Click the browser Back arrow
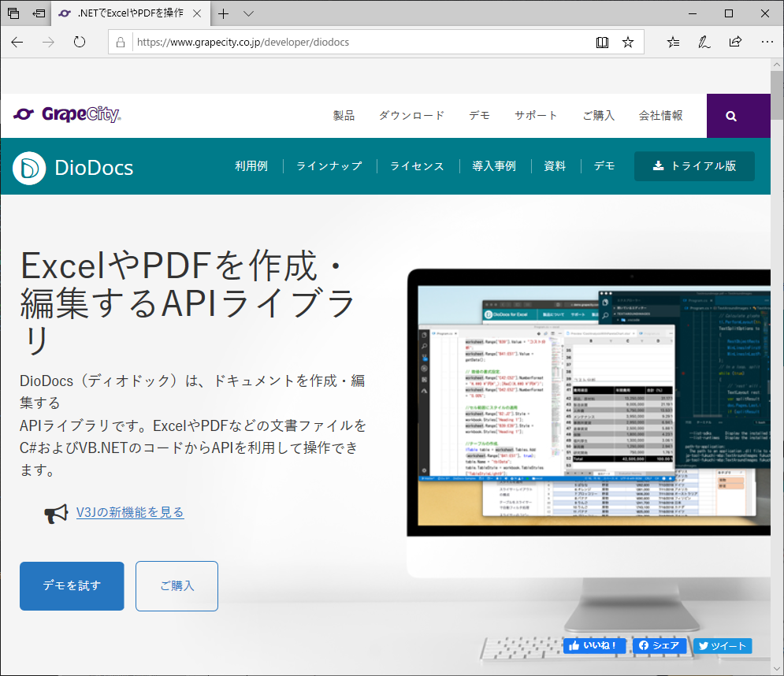 point(17,42)
